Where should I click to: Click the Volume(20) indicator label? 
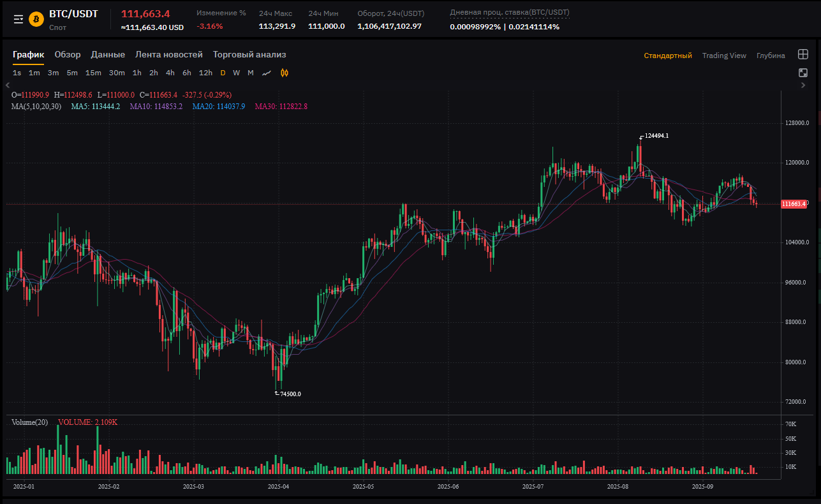tap(29, 422)
